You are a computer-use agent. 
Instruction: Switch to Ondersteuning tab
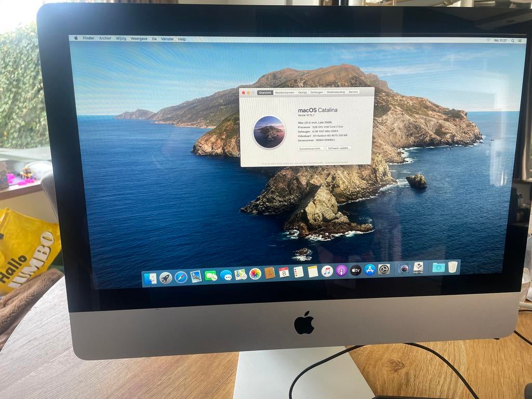click(336, 92)
